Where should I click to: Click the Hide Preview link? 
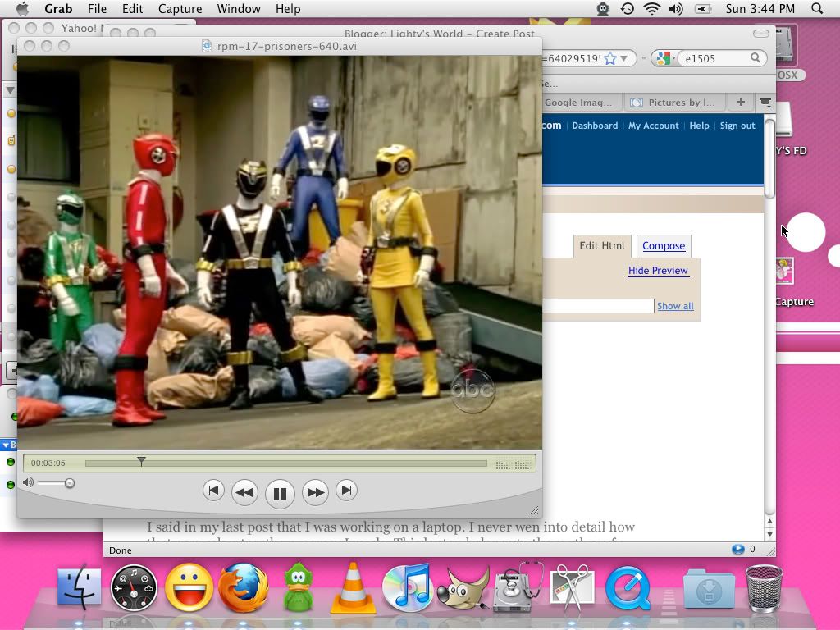658,271
